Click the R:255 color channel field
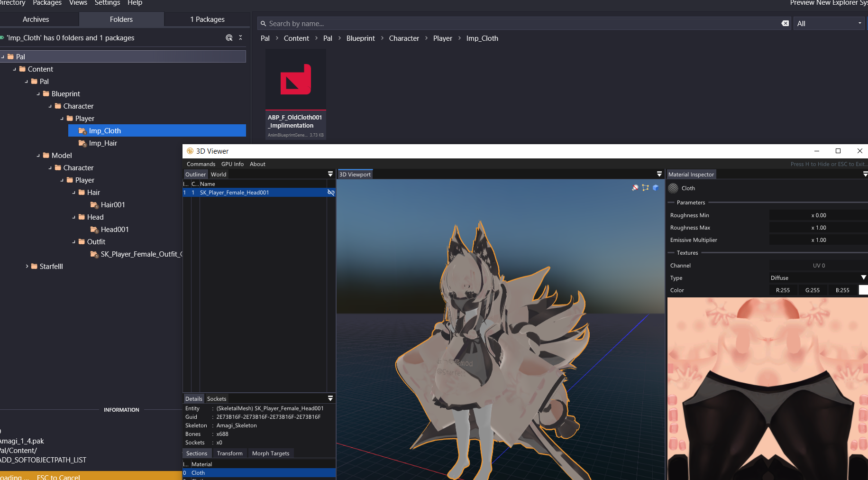The width and height of the screenshot is (868, 480). click(x=783, y=290)
